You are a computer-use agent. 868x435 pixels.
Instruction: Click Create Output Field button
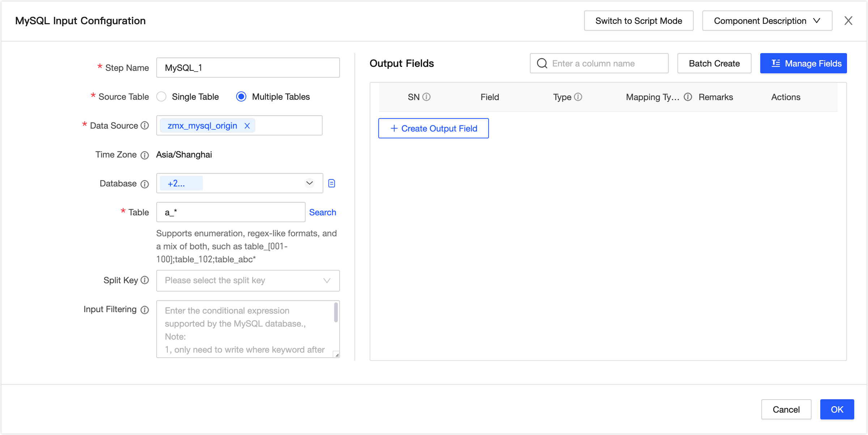[x=434, y=128]
